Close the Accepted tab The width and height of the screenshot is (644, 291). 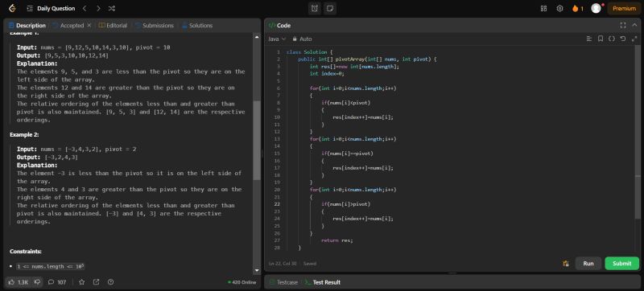[x=89, y=26]
